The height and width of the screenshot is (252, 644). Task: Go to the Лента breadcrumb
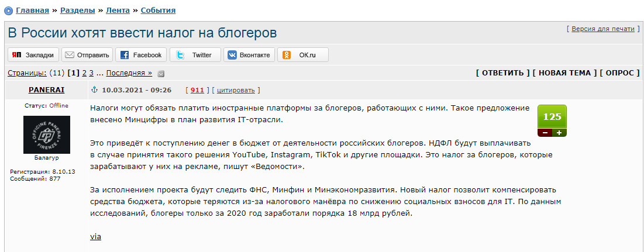click(x=118, y=11)
